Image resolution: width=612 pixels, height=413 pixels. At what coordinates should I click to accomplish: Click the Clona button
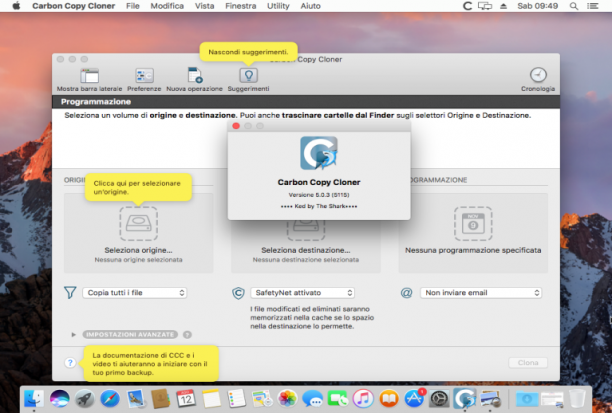(x=528, y=363)
